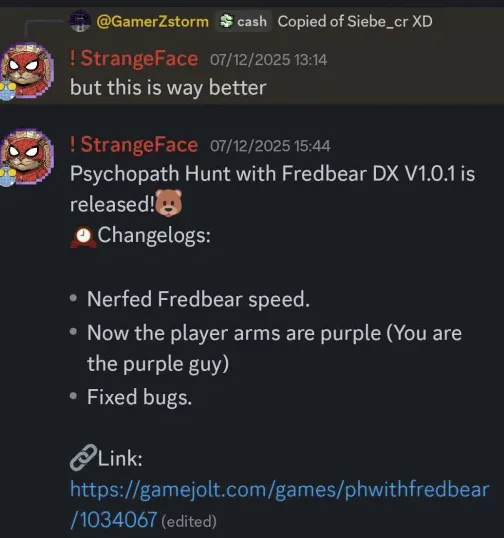Open GamerZstorm's small reply avatar

tap(80, 21)
